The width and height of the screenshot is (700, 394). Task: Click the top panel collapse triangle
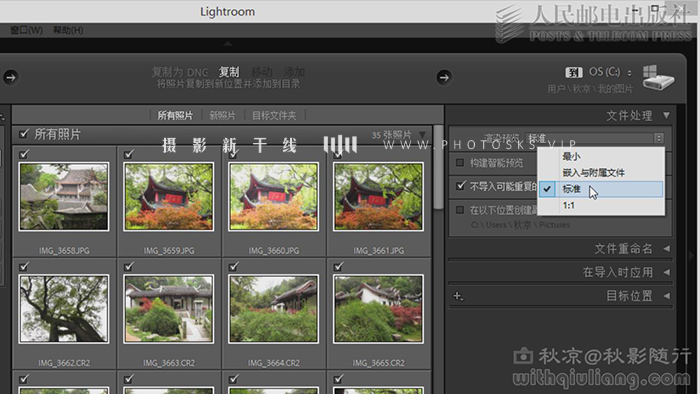pos(228,43)
